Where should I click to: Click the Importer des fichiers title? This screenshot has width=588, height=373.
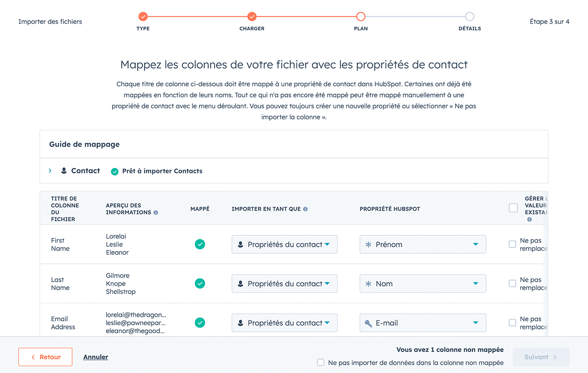(x=50, y=22)
